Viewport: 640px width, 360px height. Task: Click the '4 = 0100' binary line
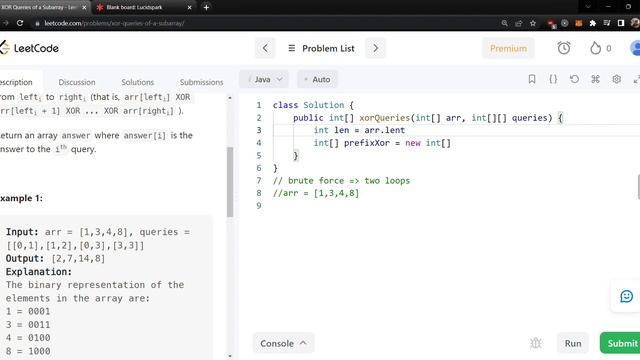28,338
